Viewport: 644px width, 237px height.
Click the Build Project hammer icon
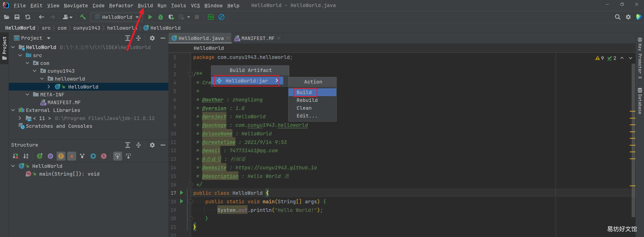[83, 17]
